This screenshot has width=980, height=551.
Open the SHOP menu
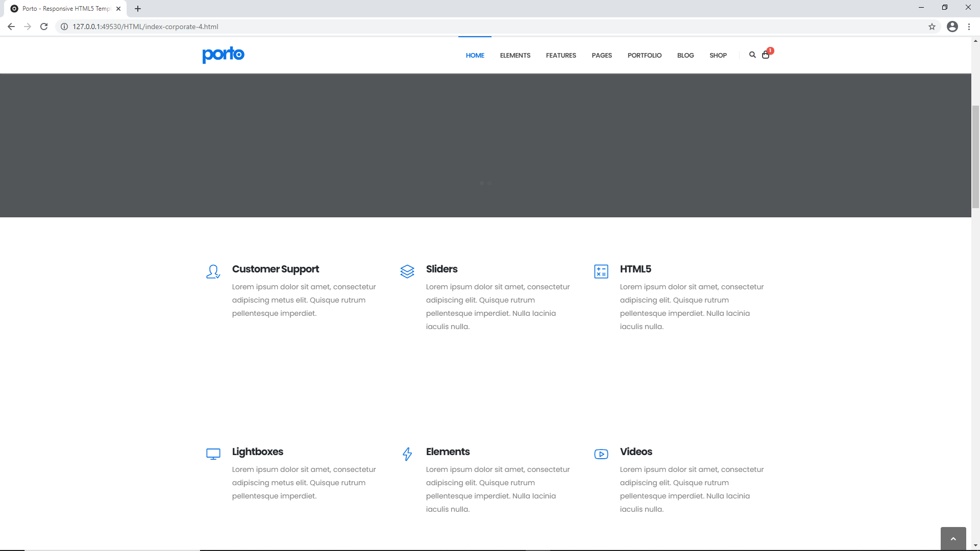718,55
